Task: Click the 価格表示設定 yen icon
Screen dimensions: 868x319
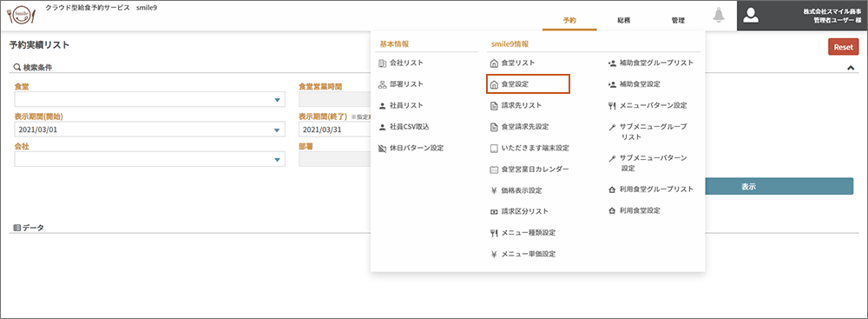Action: click(x=495, y=190)
